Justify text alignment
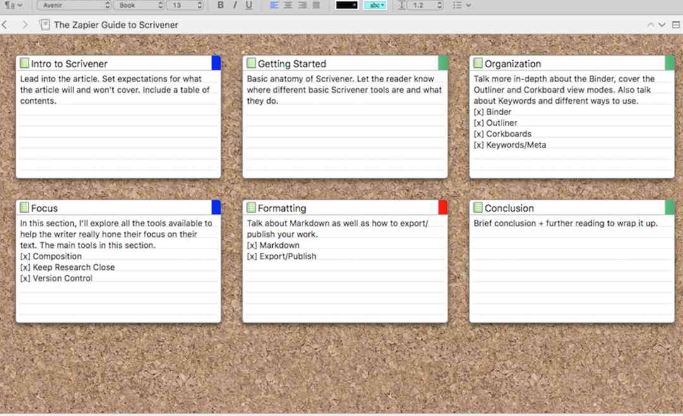 316,5
